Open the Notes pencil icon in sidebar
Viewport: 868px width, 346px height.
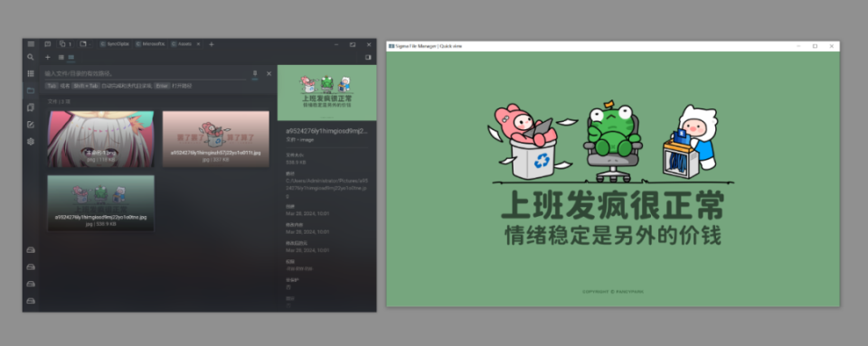tap(31, 125)
